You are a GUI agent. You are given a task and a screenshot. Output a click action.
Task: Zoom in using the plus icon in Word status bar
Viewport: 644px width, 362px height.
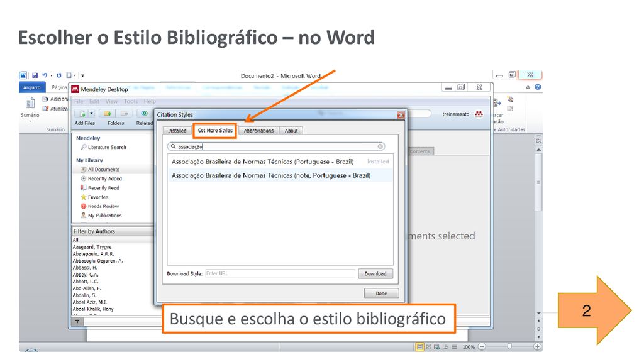tap(537, 347)
